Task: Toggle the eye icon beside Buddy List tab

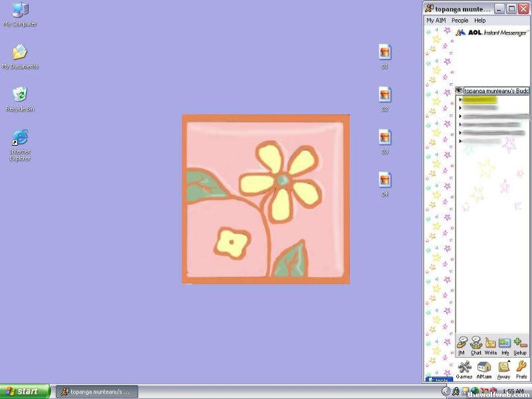Action: click(x=459, y=90)
